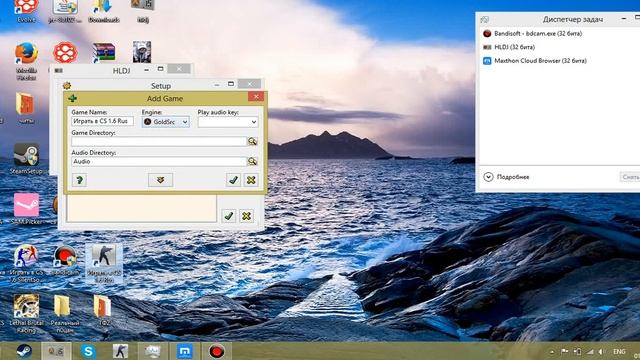Screen dimensions: 640x360
Task: Click the Counter-Strike taskbar icon
Action: point(120,351)
